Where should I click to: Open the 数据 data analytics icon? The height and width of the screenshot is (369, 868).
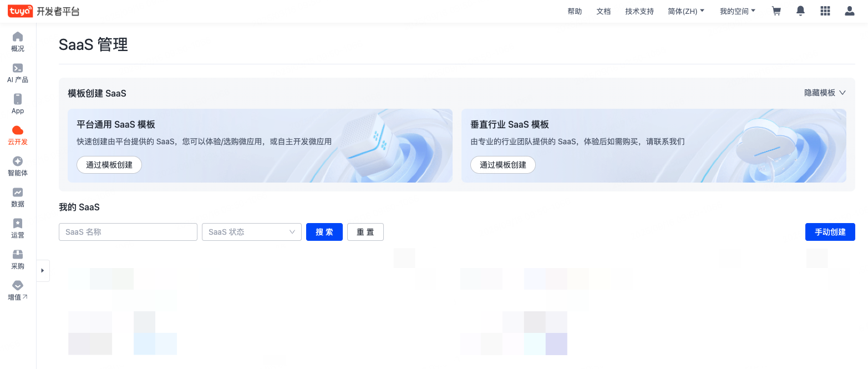18,193
